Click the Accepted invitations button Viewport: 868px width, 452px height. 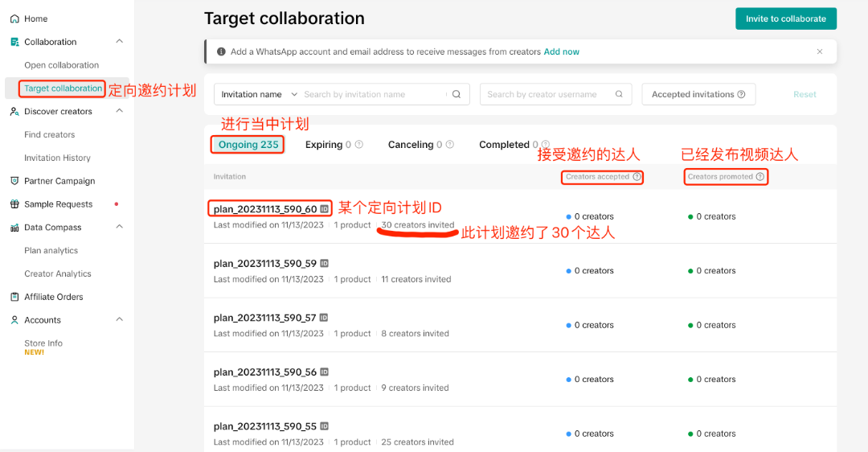pyautogui.click(x=698, y=94)
